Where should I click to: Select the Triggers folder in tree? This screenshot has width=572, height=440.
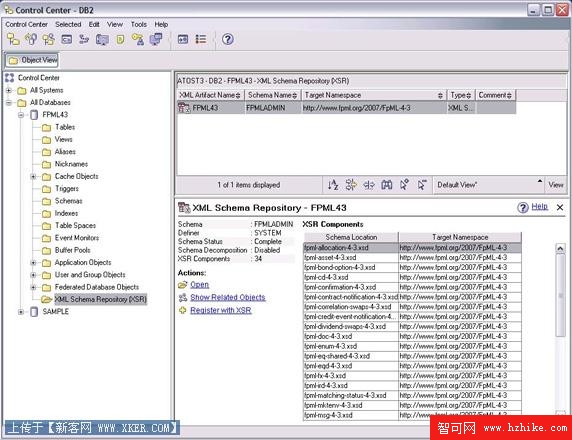coord(67,189)
